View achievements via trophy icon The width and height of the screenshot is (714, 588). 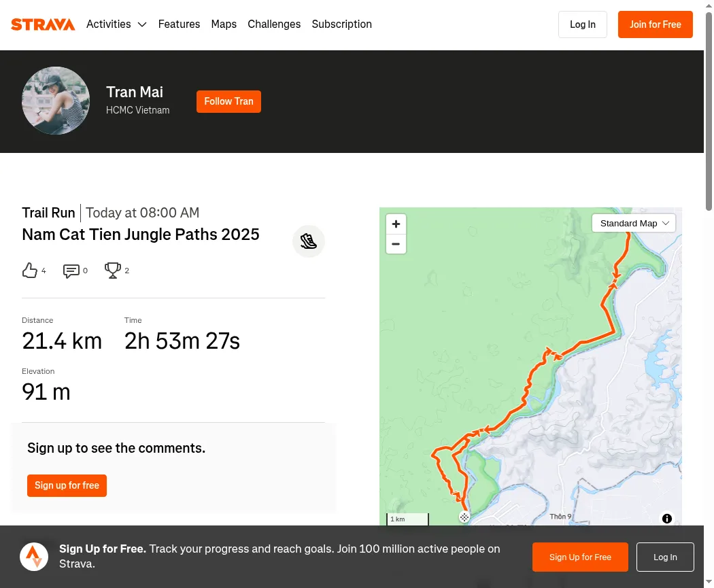click(x=112, y=271)
